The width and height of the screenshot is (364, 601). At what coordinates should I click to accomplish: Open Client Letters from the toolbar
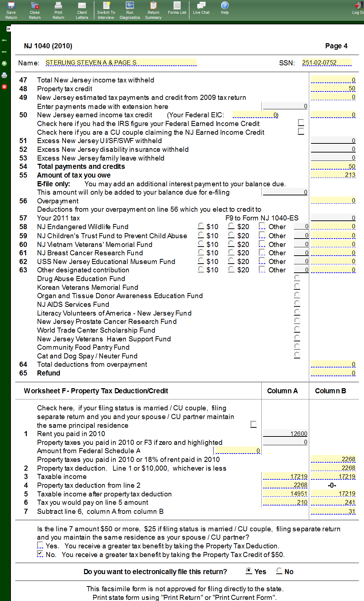[82, 10]
